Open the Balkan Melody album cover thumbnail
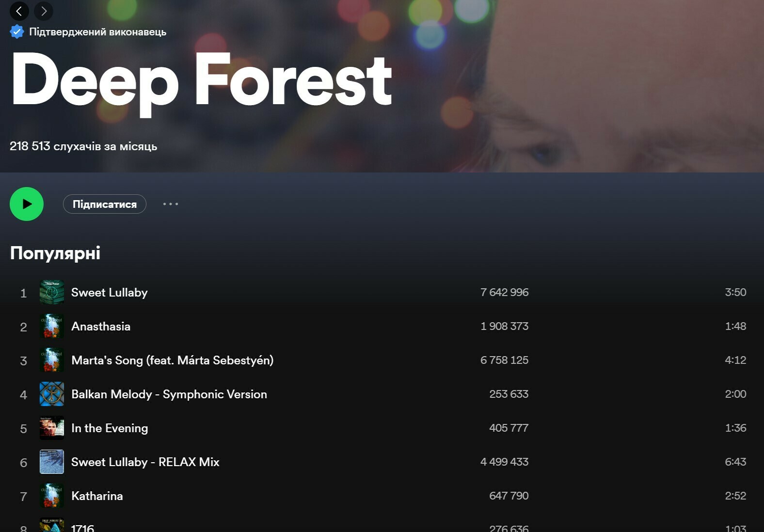Viewport: 764px width, 532px height. pos(52,394)
